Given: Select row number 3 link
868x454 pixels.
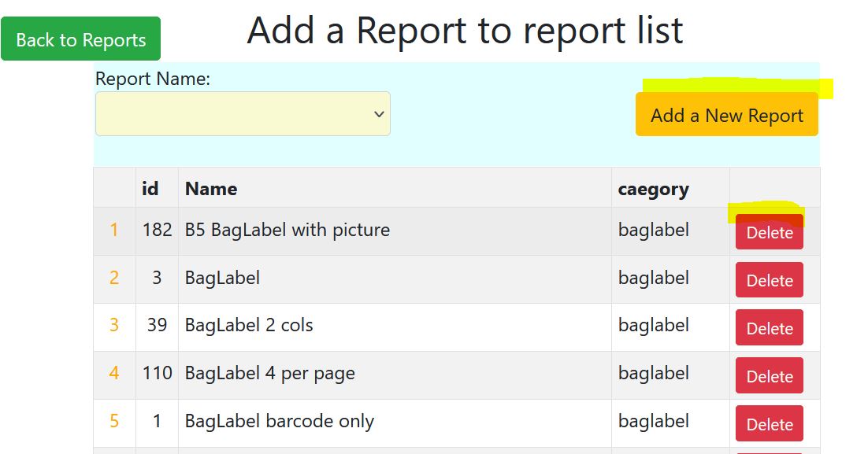Looking at the screenshot, I should click(x=114, y=325).
